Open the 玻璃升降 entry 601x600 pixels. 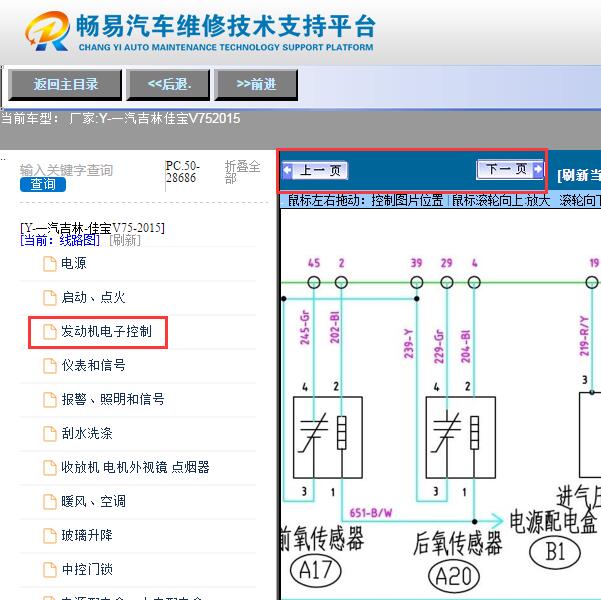pos(87,535)
